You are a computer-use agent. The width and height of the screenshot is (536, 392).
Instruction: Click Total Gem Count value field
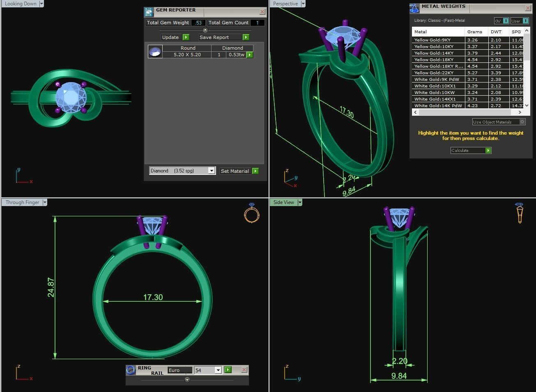pyautogui.click(x=257, y=23)
